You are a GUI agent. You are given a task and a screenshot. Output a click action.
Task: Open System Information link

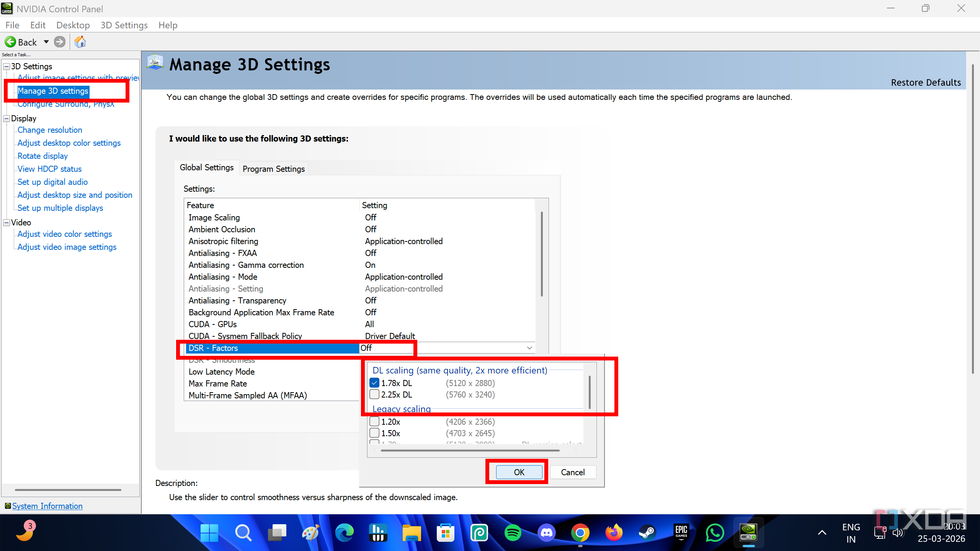47,506
